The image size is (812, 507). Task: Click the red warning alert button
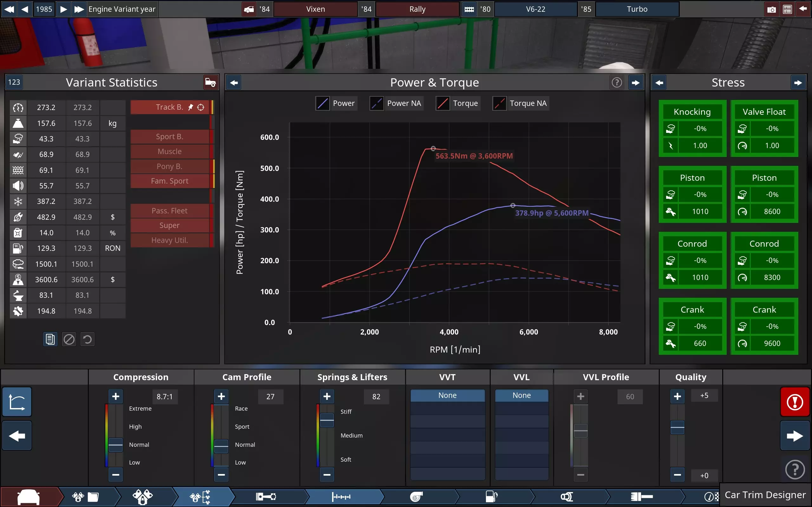point(795,402)
